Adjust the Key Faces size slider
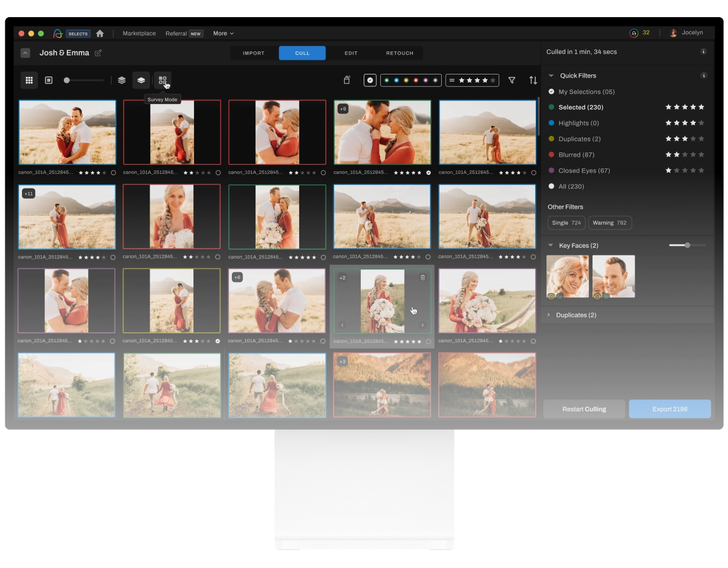Screen dimensions: 728x568 click(x=687, y=245)
